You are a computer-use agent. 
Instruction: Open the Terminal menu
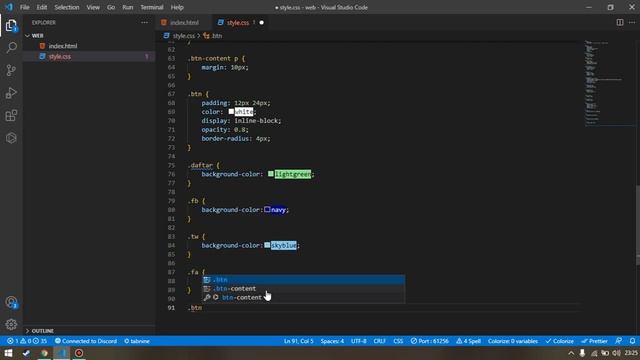[151, 7]
